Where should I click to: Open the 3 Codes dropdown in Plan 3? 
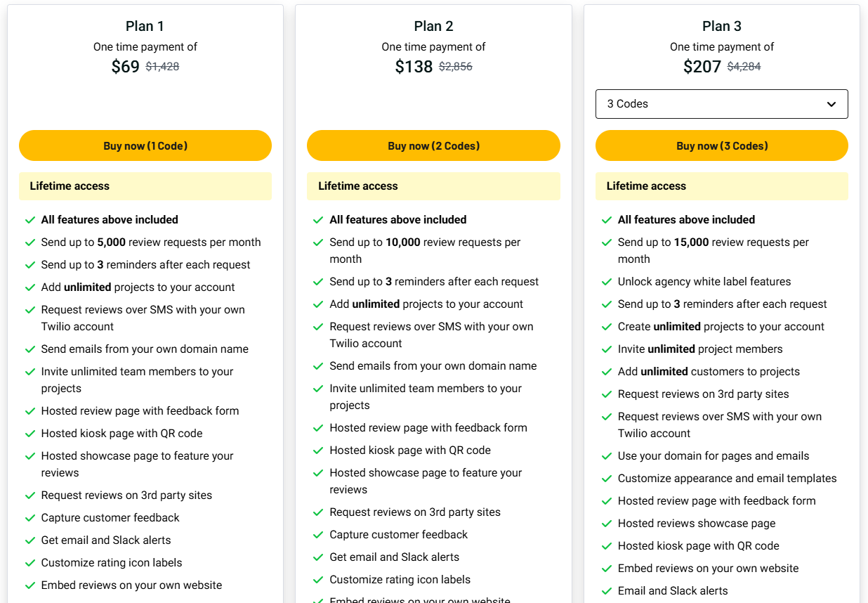pyautogui.click(x=721, y=104)
